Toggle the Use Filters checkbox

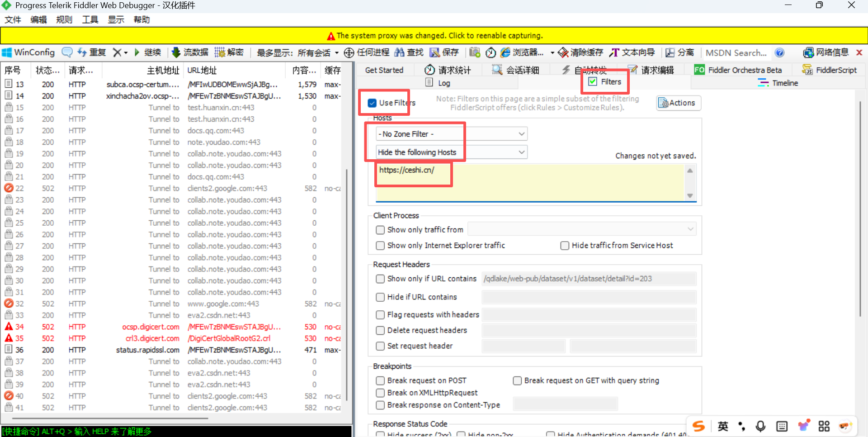pos(372,103)
